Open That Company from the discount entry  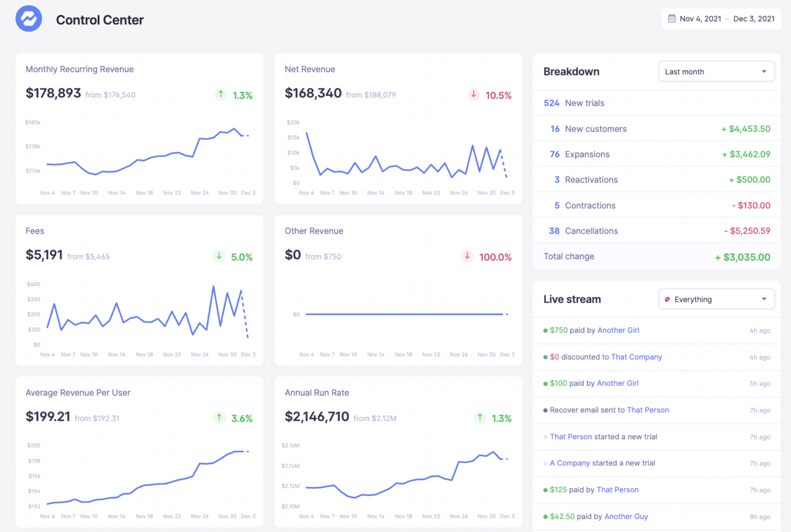[x=637, y=357]
